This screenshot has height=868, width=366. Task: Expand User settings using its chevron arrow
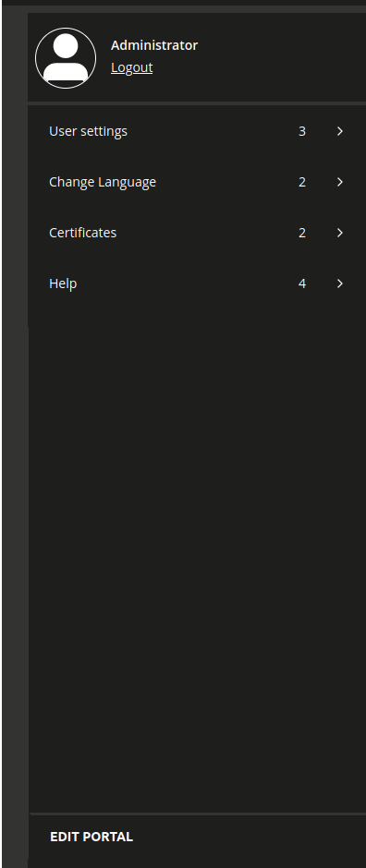(x=340, y=131)
